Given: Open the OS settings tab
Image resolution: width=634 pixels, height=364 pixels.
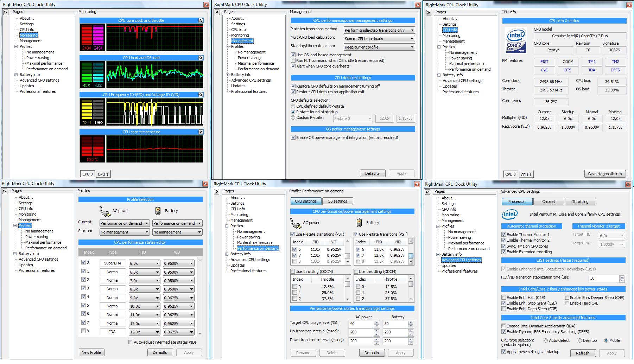Looking at the screenshot, I should [337, 201].
